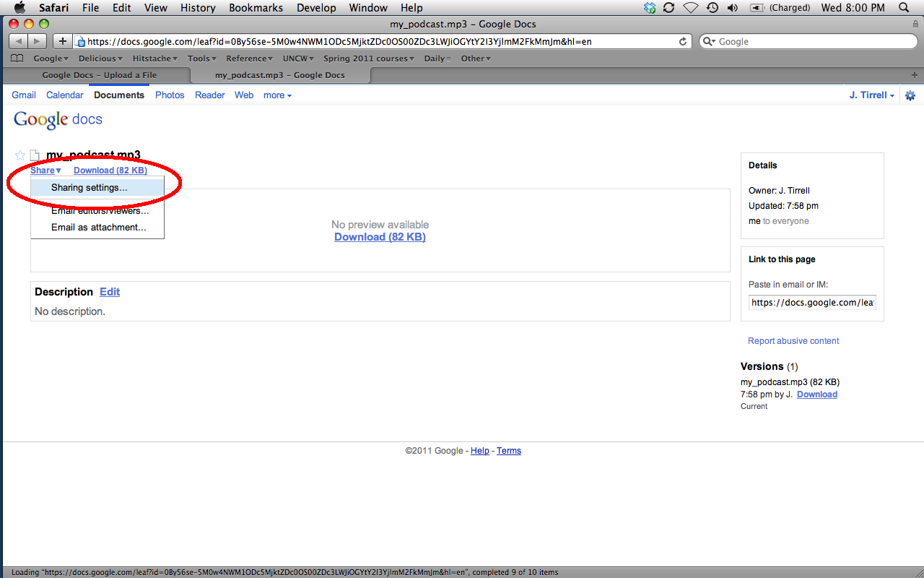Image resolution: width=924 pixels, height=578 pixels.
Task: Go forward with Safari's forward arrow
Action: (x=38, y=41)
